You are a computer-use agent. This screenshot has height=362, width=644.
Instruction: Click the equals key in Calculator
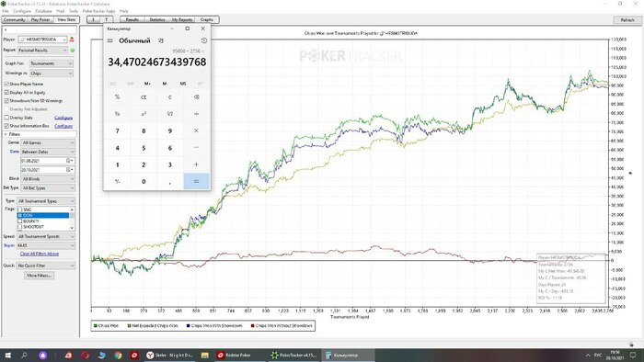[196, 181]
